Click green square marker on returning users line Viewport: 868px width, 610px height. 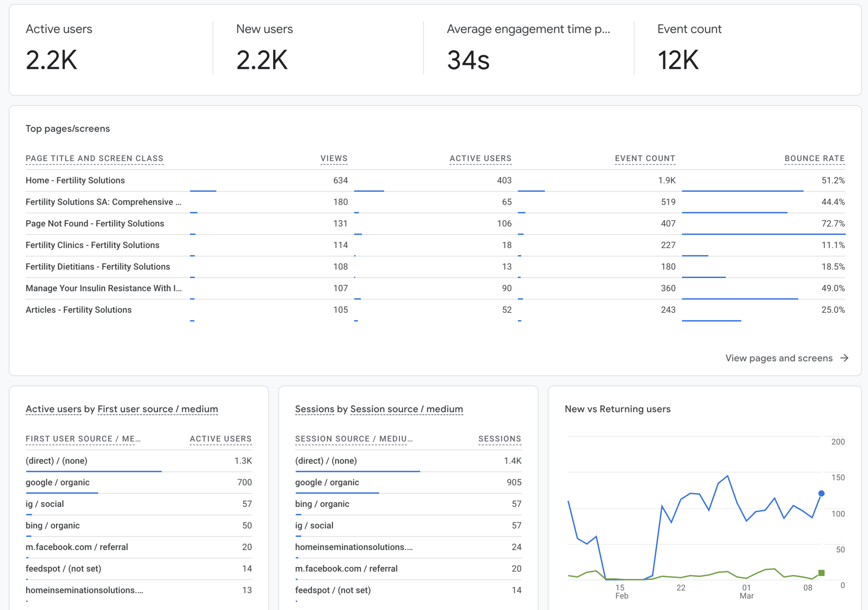821,573
